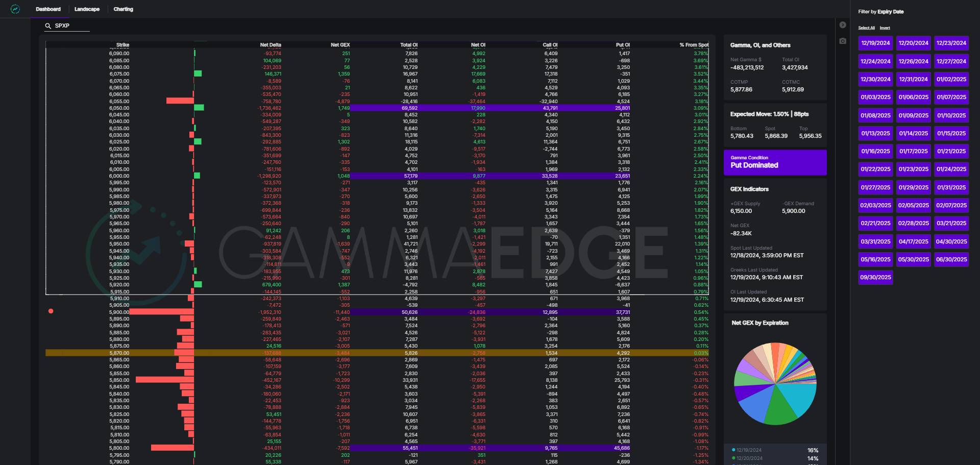The width and height of the screenshot is (980, 465).
Task: Sort by the Strike column header
Action: (122, 45)
